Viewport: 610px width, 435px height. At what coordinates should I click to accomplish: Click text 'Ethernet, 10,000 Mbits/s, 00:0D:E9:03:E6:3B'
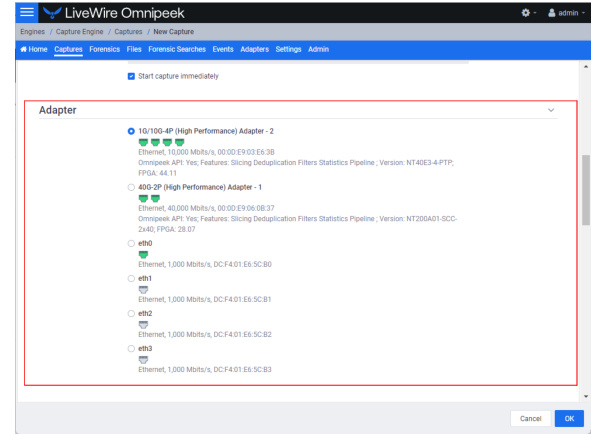(206, 152)
